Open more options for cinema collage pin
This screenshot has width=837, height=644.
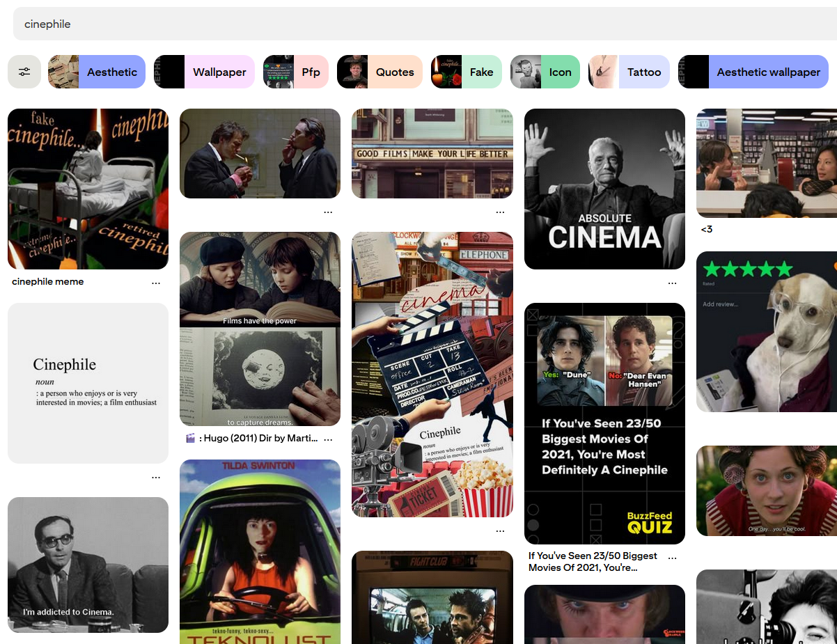tap(500, 531)
